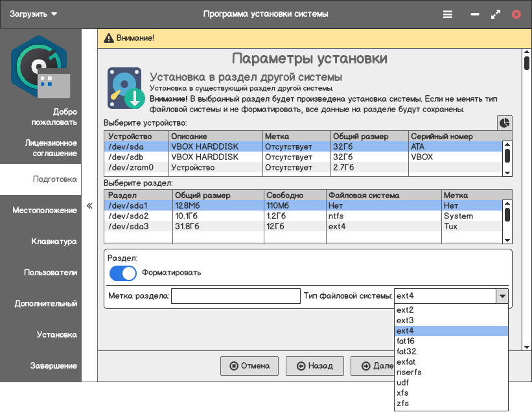
Task: Click the Назад button
Action: coord(315,365)
